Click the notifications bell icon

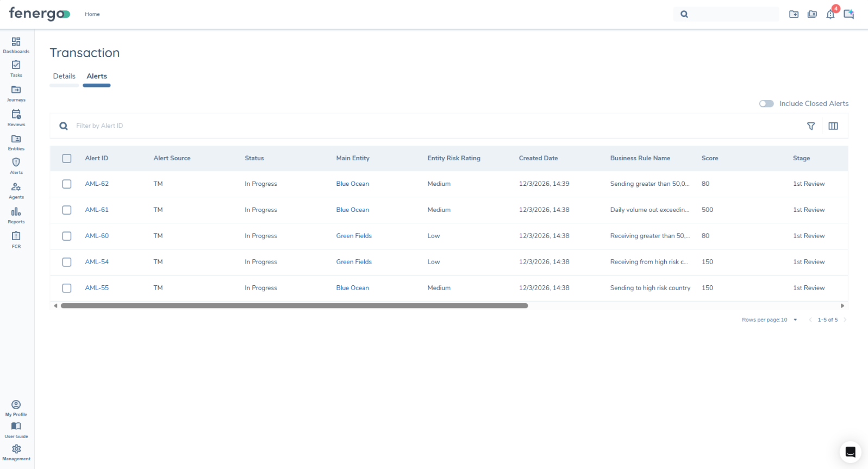[830, 15]
